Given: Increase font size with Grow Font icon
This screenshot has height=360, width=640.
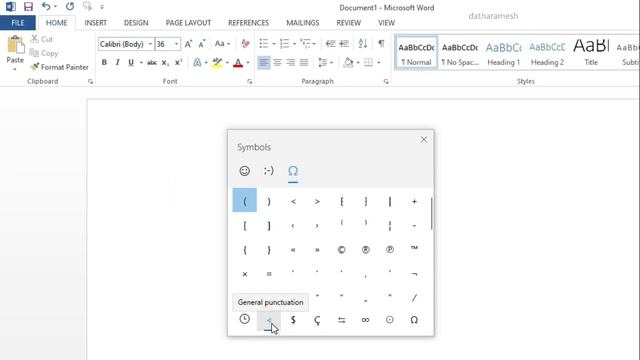Looking at the screenshot, I should [x=188, y=44].
